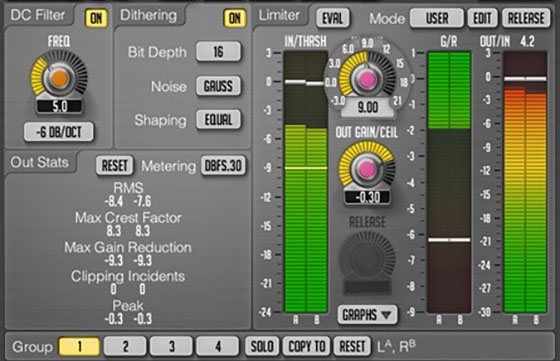Click the OUT/IN level meter
The width and height of the screenshot is (560, 361).
525,182
